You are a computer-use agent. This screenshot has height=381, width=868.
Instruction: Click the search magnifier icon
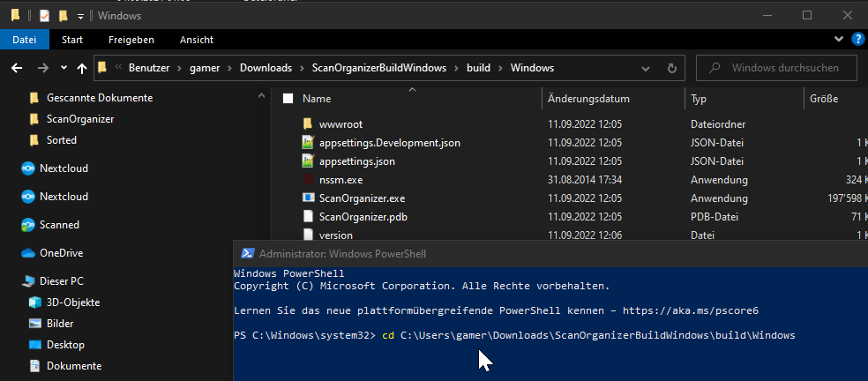715,68
